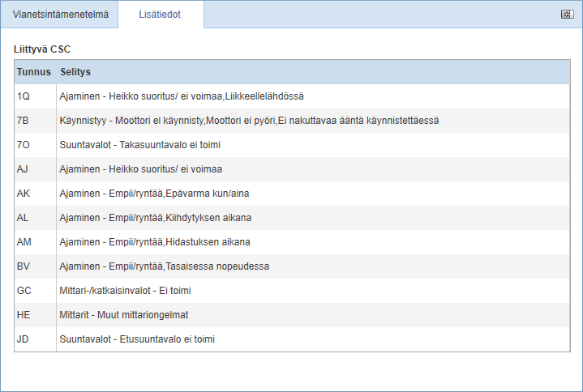Select row 7O Takasuuntavalo ei toimi

coord(292,145)
